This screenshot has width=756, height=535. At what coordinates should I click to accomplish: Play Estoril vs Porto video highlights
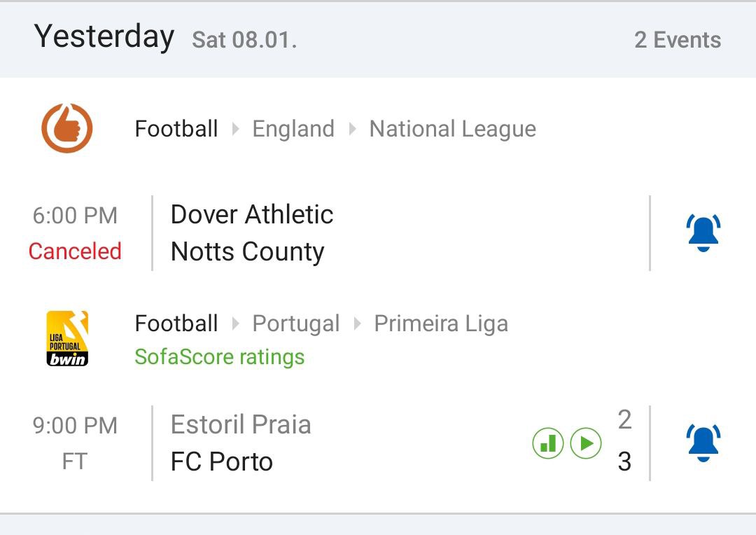click(586, 443)
